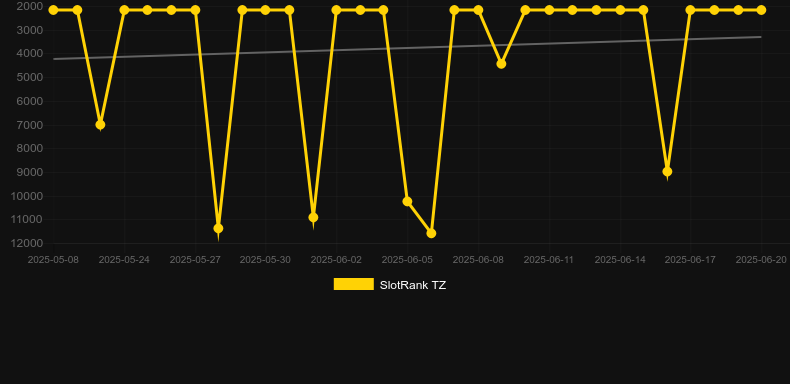
Task: Click the dip point near 10900 before 2025-06-02
Action: pos(313,218)
